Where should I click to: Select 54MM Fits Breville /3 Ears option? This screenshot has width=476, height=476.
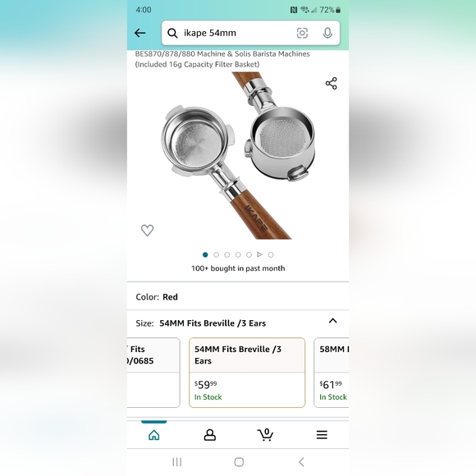247,373
